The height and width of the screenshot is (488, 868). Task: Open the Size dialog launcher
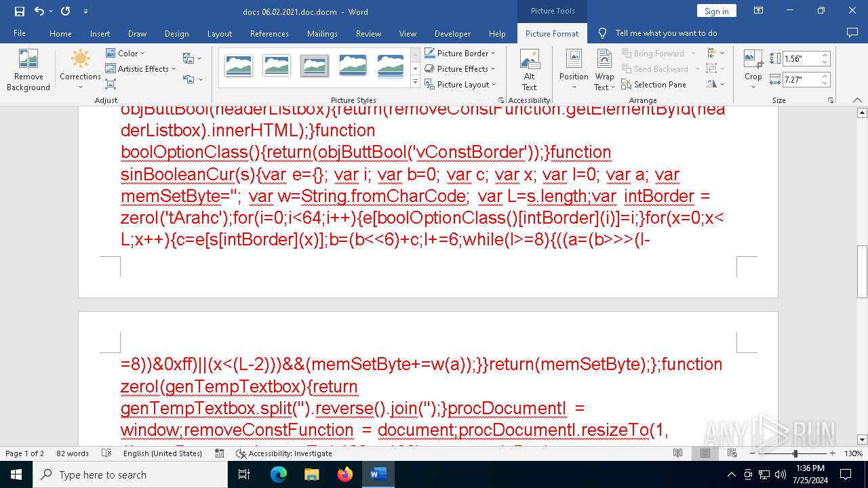click(x=831, y=100)
